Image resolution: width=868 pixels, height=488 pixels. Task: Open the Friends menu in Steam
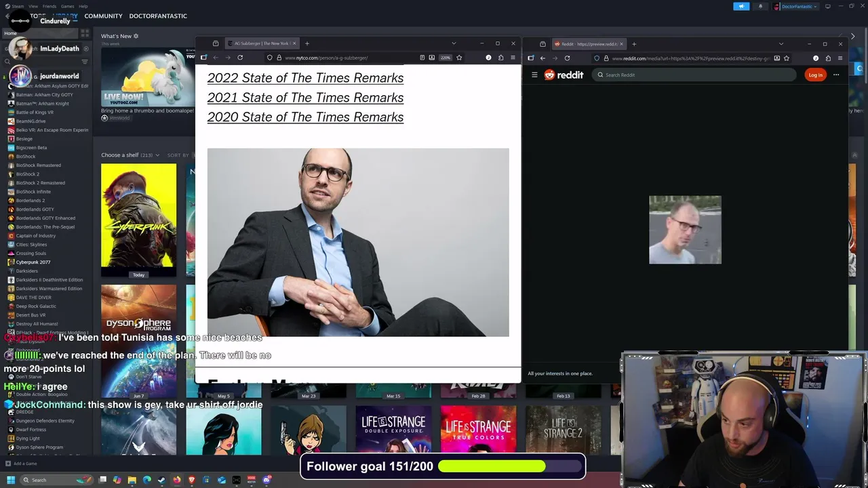click(x=50, y=6)
